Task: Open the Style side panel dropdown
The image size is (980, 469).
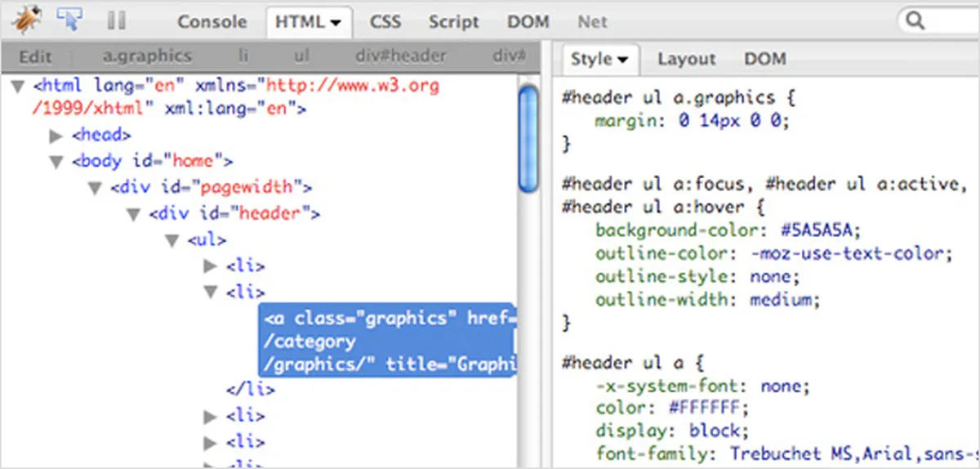Action: (599, 59)
